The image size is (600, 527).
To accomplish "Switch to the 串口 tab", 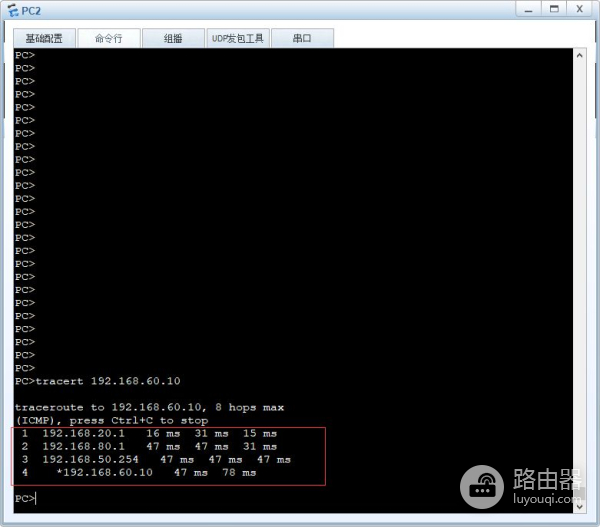I will click(302, 38).
